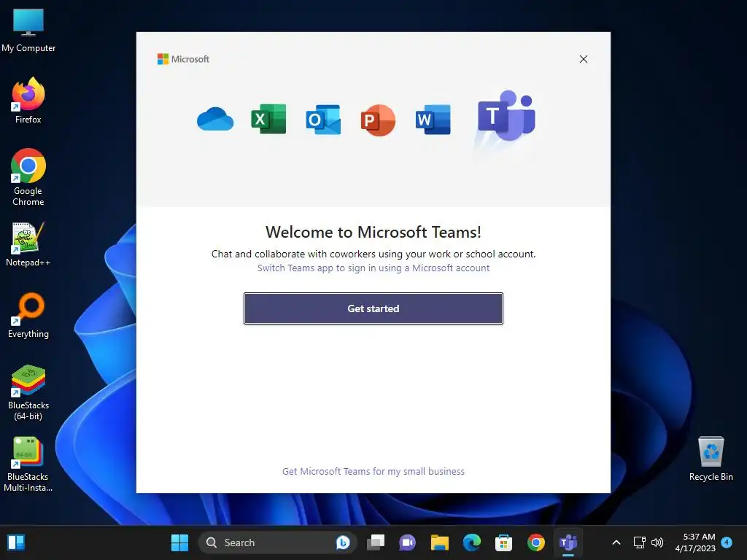Screen dimensions: 747x560
Task: Open File Explorer from the taskbar
Action: tap(439, 542)
